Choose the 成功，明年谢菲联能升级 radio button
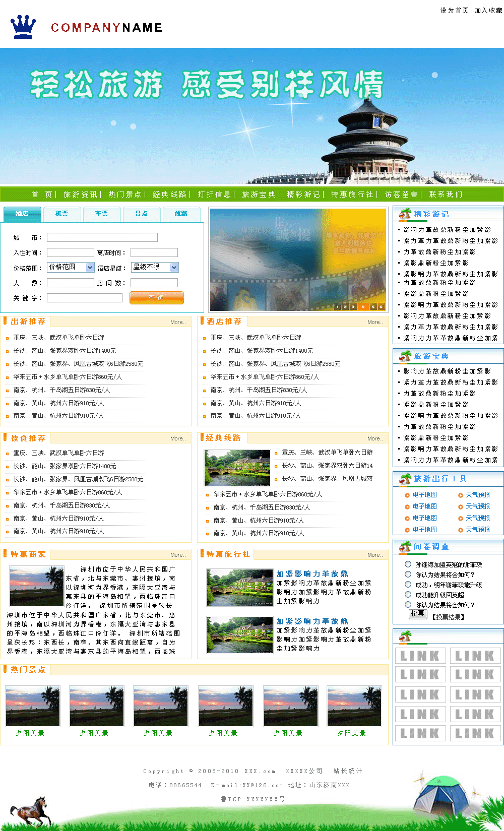Image resolution: width=504 pixels, height=831 pixels. 408,585
